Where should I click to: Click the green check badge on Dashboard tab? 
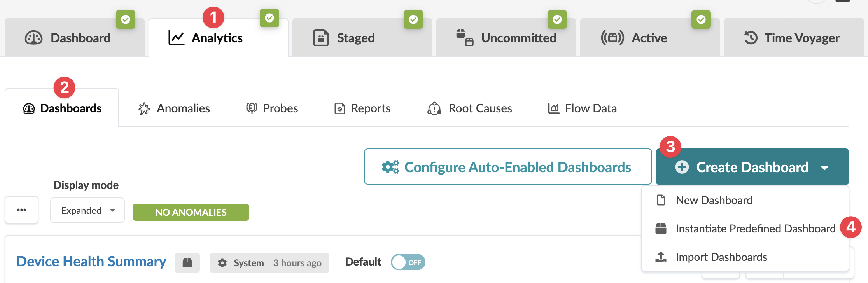125,19
